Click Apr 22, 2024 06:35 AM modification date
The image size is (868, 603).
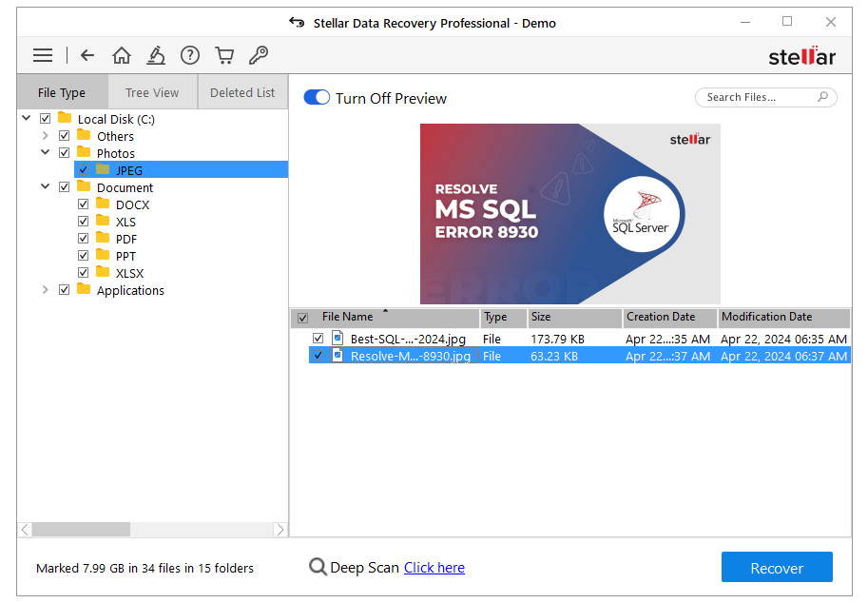point(783,339)
